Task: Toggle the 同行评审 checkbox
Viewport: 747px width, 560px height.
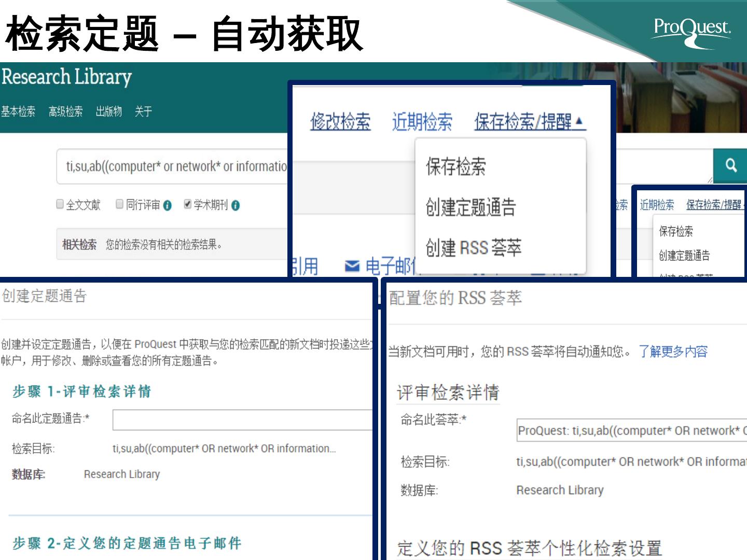Action: [120, 204]
